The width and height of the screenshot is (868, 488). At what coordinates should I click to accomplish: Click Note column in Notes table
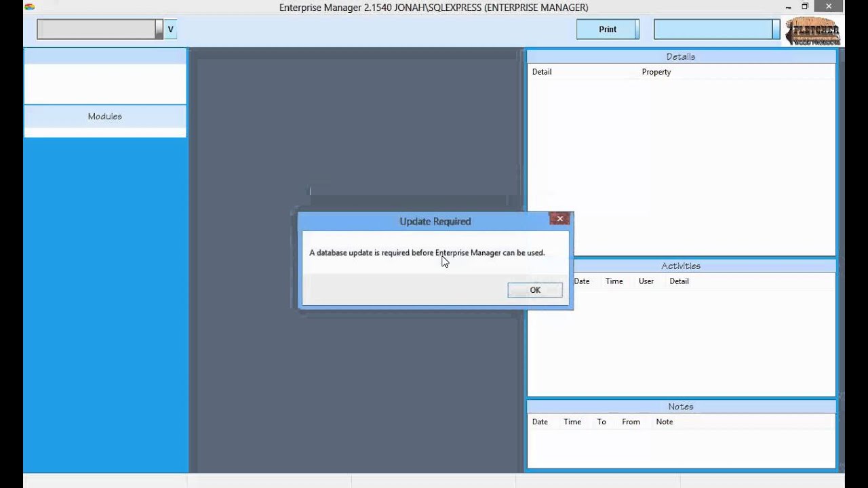coord(665,422)
